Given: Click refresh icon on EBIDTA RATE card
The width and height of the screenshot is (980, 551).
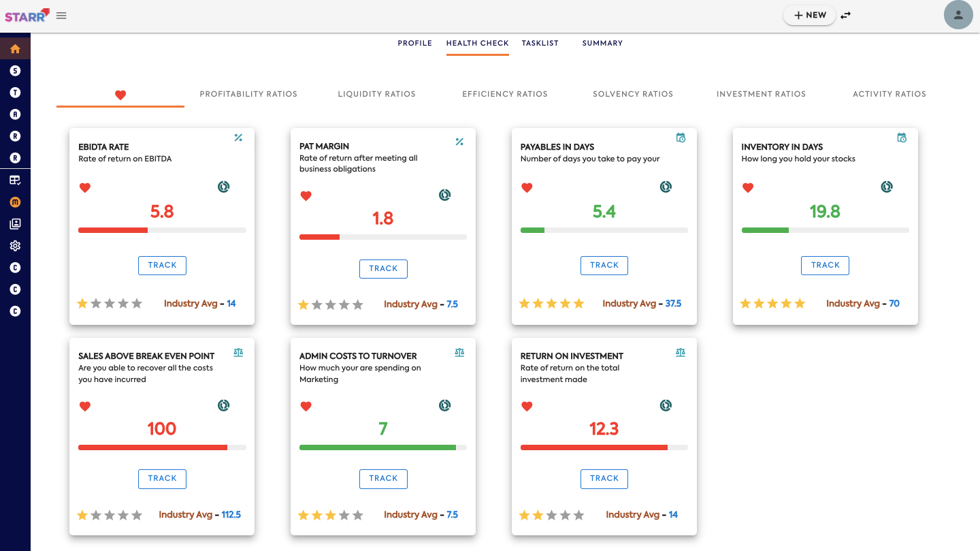Looking at the screenshot, I should click(x=223, y=187).
